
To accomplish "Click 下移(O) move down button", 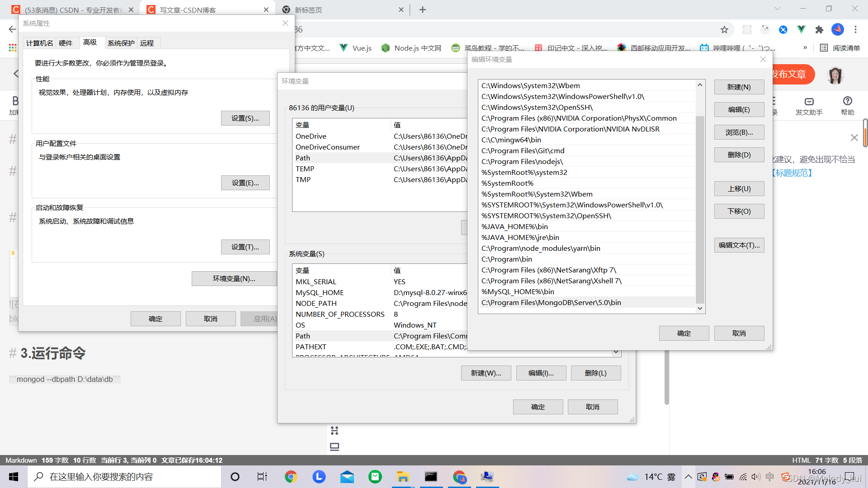I will [739, 211].
